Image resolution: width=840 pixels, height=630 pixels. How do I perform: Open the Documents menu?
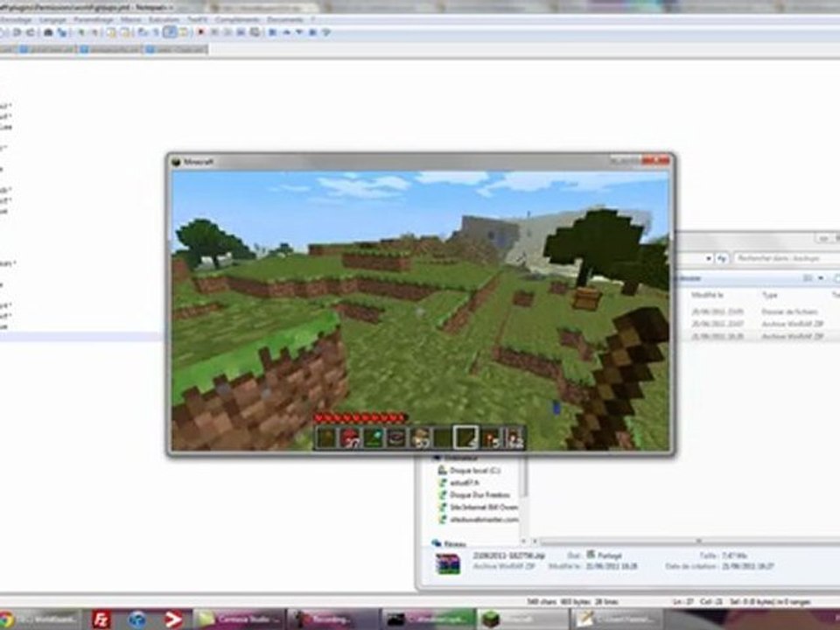click(285, 20)
